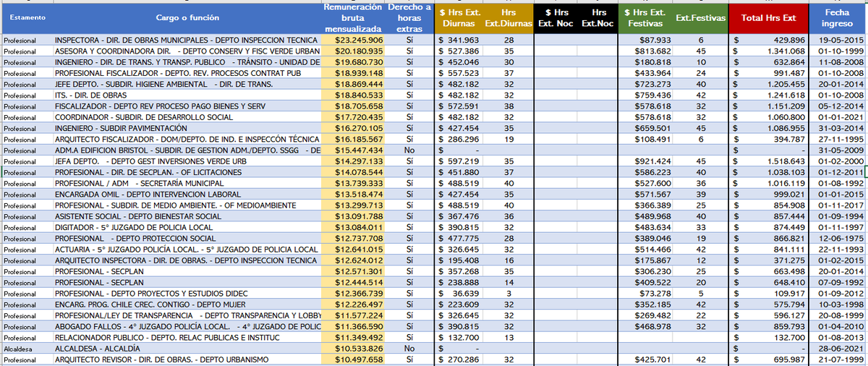The width and height of the screenshot is (868, 366).
Task: Click the date cell '01-01-2021'
Action: (837, 118)
